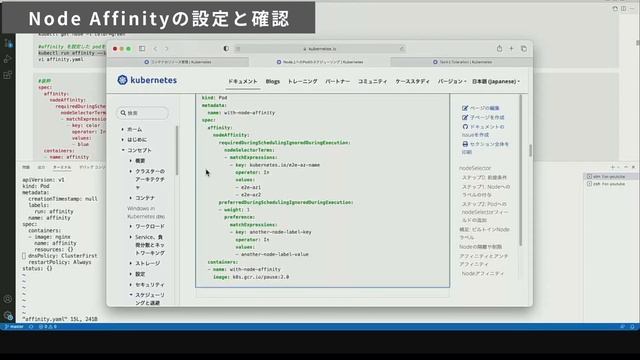This screenshot has width=640, height=360.
Task: Click the master branch in status bar
Action: 14,327
